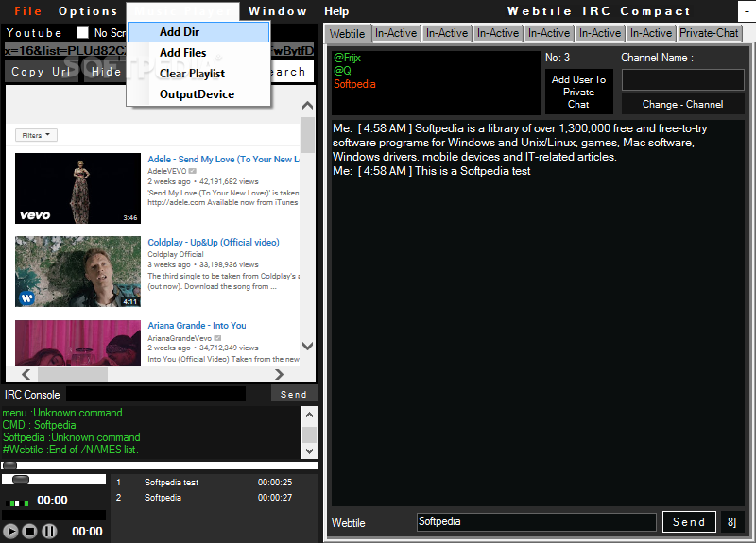Select playlist track 2 Softpedia
The image size is (756, 543).
click(163, 498)
